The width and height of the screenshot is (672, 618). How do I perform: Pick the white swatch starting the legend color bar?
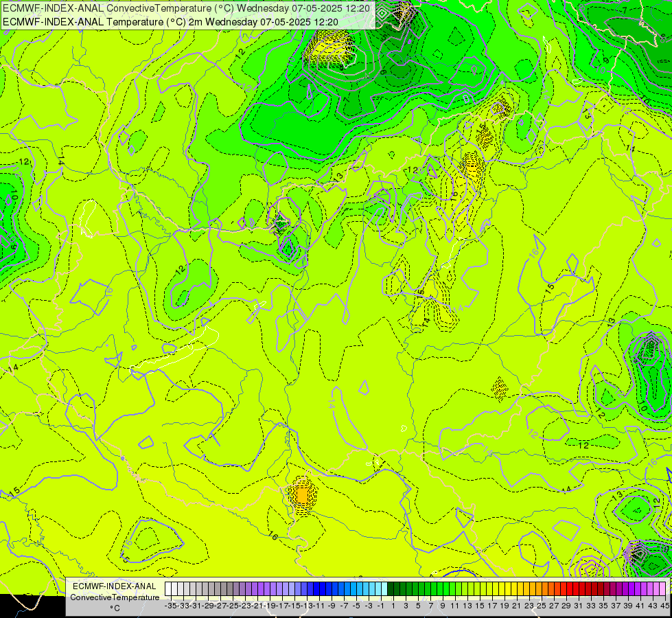tap(168, 589)
